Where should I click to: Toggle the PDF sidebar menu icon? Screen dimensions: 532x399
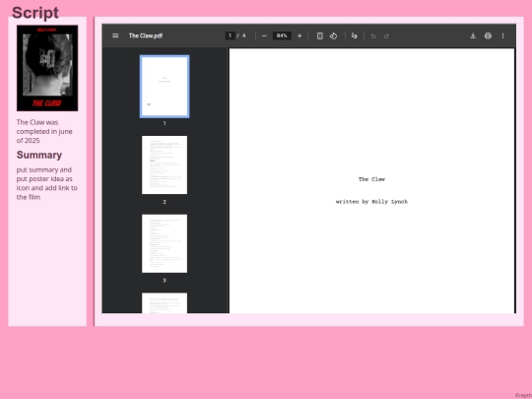[x=115, y=35]
